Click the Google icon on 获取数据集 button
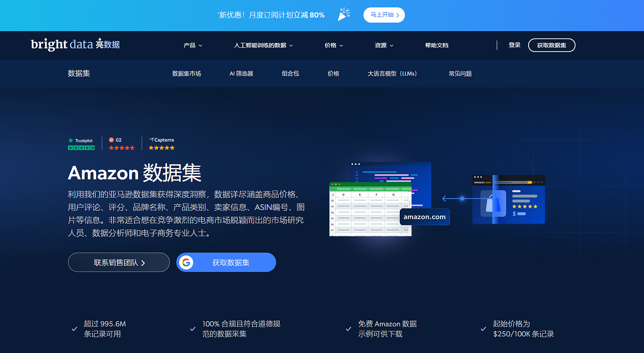The height and width of the screenshot is (353, 644). tap(186, 262)
